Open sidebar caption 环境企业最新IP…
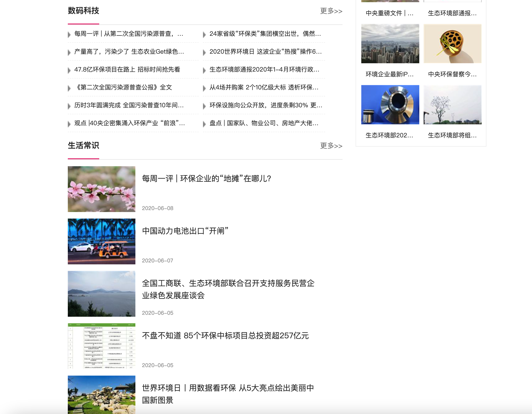The height and width of the screenshot is (414, 532). click(389, 74)
